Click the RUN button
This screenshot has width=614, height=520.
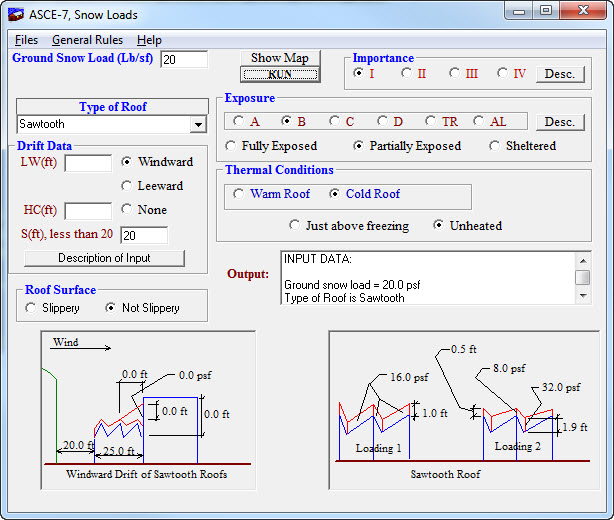click(x=280, y=74)
